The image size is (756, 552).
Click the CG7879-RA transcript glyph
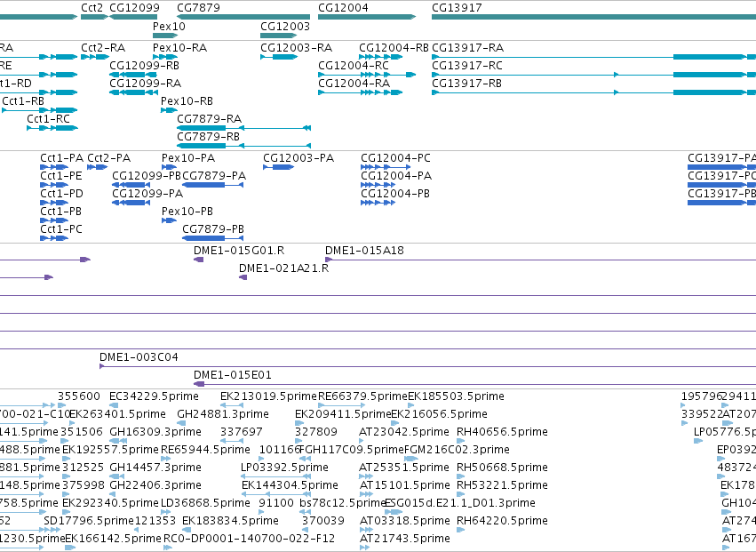pos(244,128)
